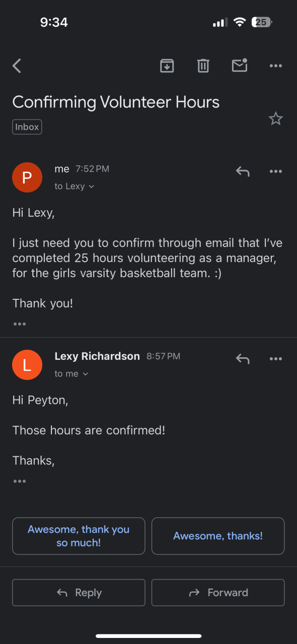Open more options for my message
Screen dimensions: 297x644
point(276,172)
